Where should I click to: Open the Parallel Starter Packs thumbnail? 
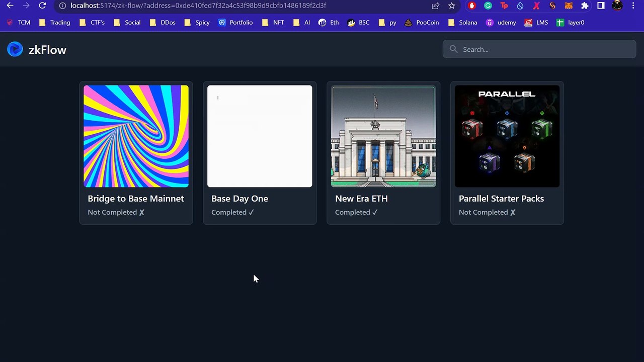tap(507, 136)
